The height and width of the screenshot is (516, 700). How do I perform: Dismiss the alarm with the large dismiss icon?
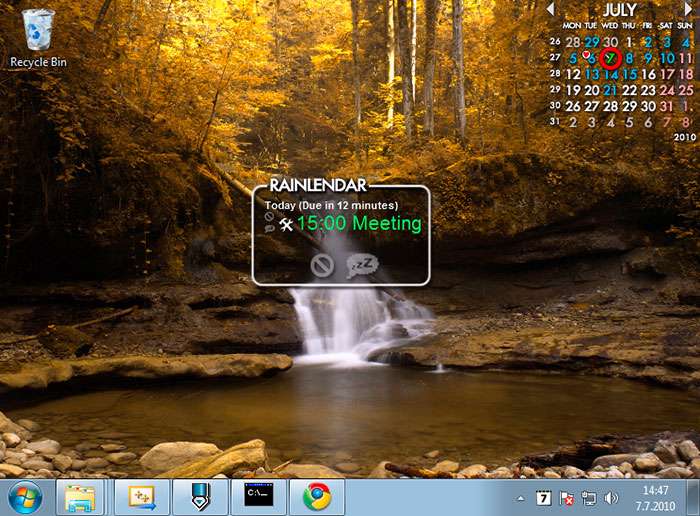[321, 265]
